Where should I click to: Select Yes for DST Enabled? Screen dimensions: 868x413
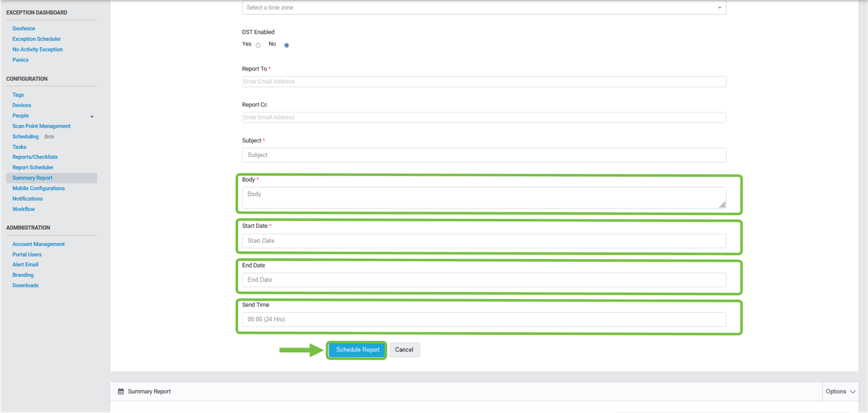click(x=258, y=46)
